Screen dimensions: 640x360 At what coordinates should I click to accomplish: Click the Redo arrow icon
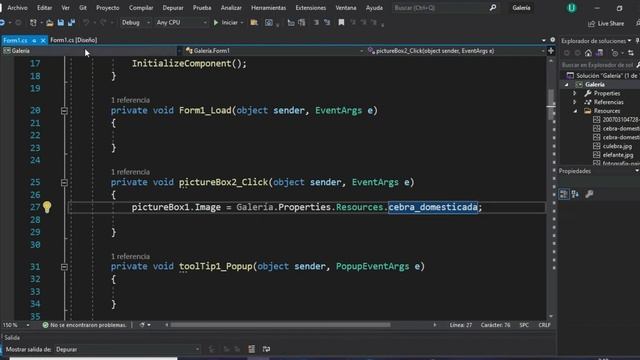pyautogui.click(x=103, y=23)
